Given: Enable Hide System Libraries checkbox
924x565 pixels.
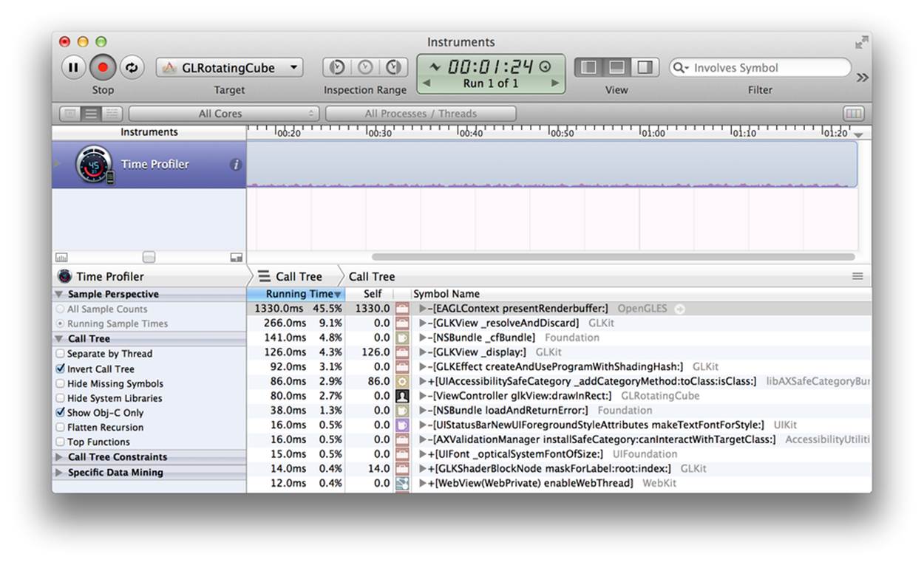Looking at the screenshot, I should [61, 398].
